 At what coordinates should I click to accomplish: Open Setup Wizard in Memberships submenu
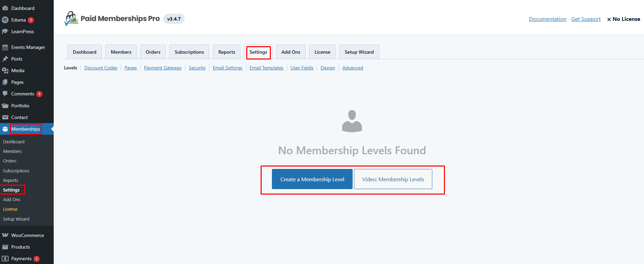click(x=16, y=219)
